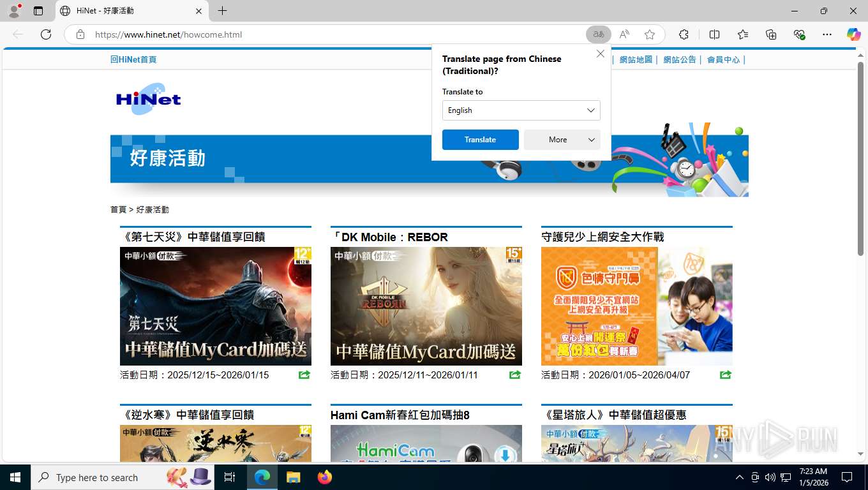Viewport: 868px width, 490px height.
Task: Open Firefox from the taskbar
Action: (x=325, y=477)
